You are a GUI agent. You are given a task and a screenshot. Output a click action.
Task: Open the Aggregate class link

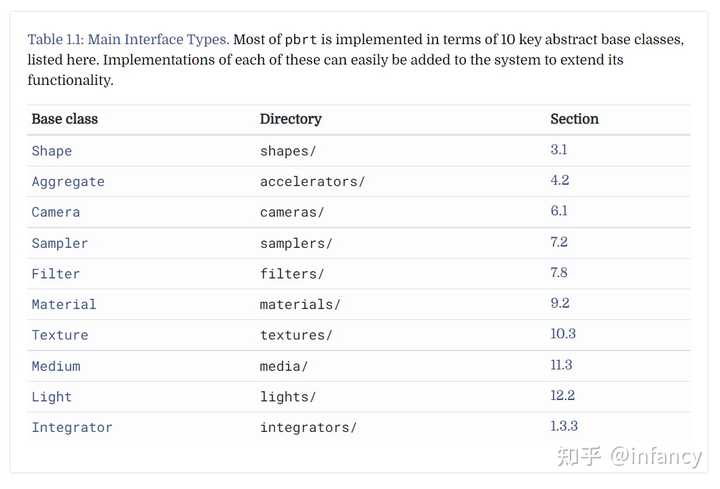click(x=68, y=182)
